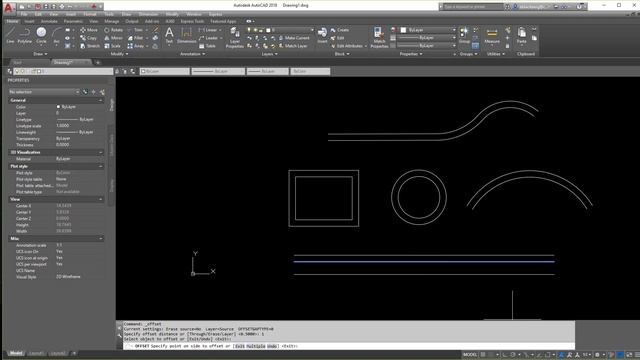
Task: Click the highlighted blue horizontal line in drawing
Action: click(x=424, y=262)
